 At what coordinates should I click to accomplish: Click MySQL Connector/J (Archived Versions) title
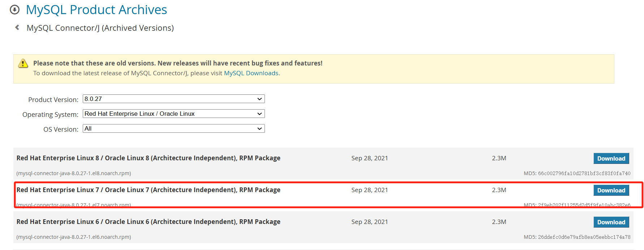click(100, 28)
